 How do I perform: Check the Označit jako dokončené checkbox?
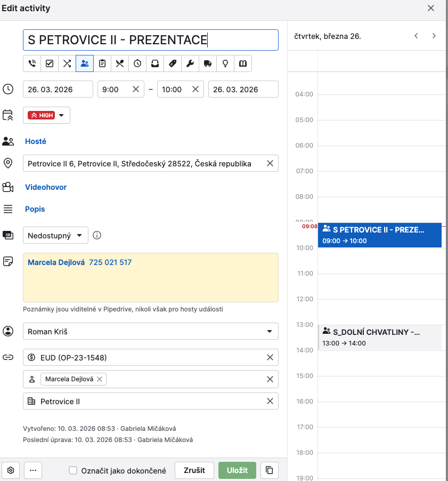coord(73,471)
